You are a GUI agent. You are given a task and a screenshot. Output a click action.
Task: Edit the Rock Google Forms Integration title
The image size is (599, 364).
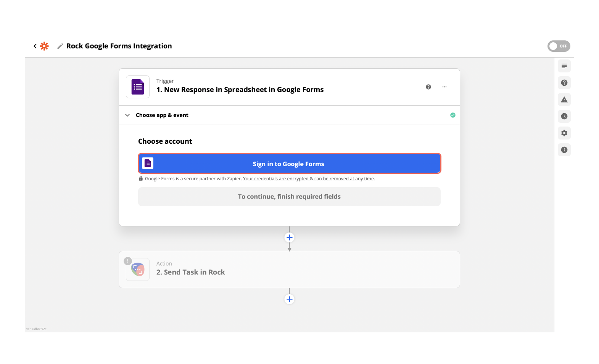(119, 46)
